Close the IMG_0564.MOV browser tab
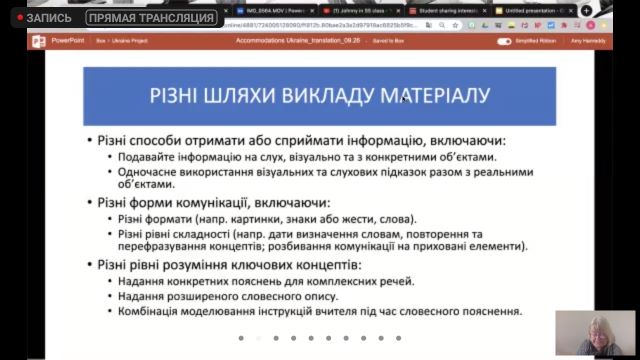Screen dimensions: 640x360 tap(312, 11)
